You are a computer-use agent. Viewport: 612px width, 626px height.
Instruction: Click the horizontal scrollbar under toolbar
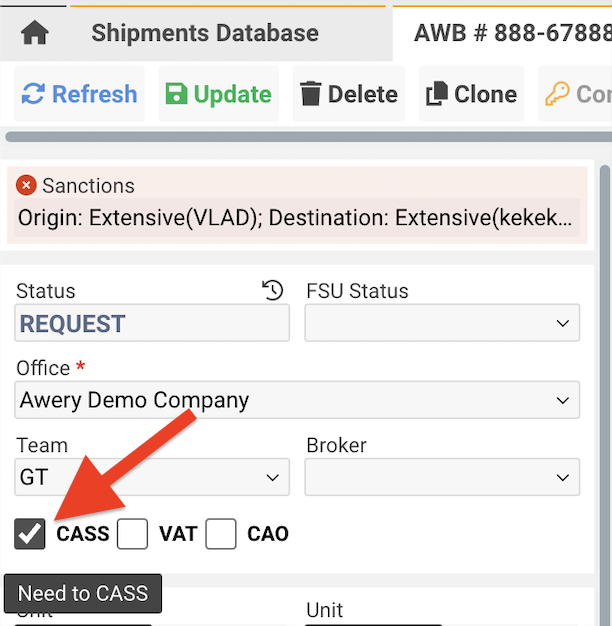(x=300, y=137)
